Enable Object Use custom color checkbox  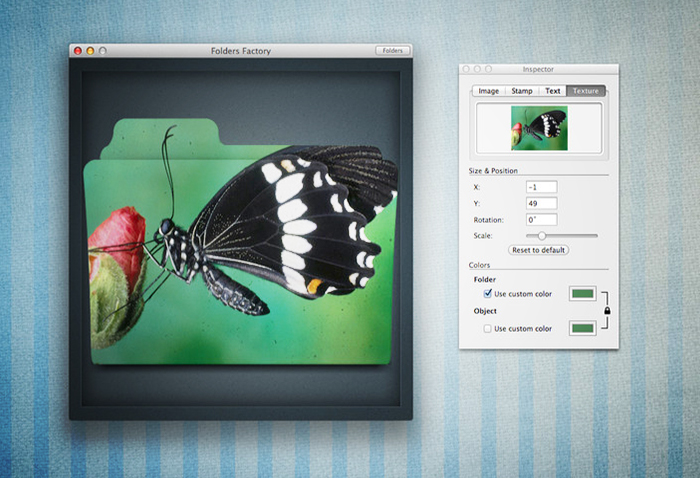(488, 328)
